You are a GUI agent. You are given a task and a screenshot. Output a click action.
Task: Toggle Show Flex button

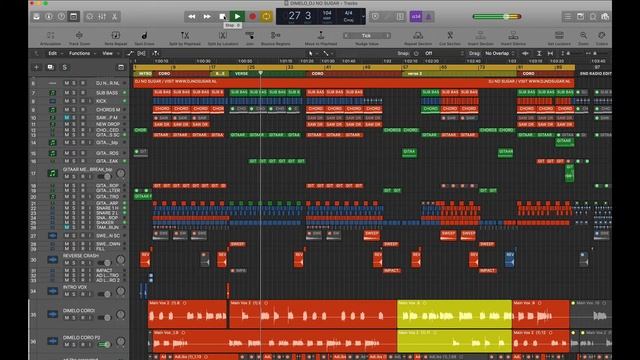click(141, 53)
